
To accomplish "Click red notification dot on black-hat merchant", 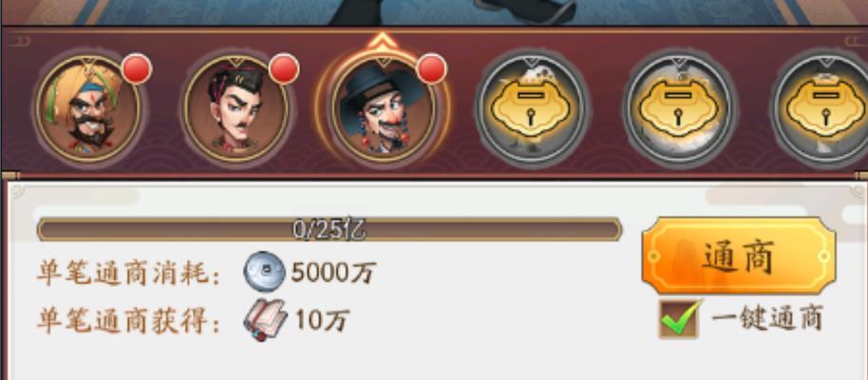I will [431, 69].
